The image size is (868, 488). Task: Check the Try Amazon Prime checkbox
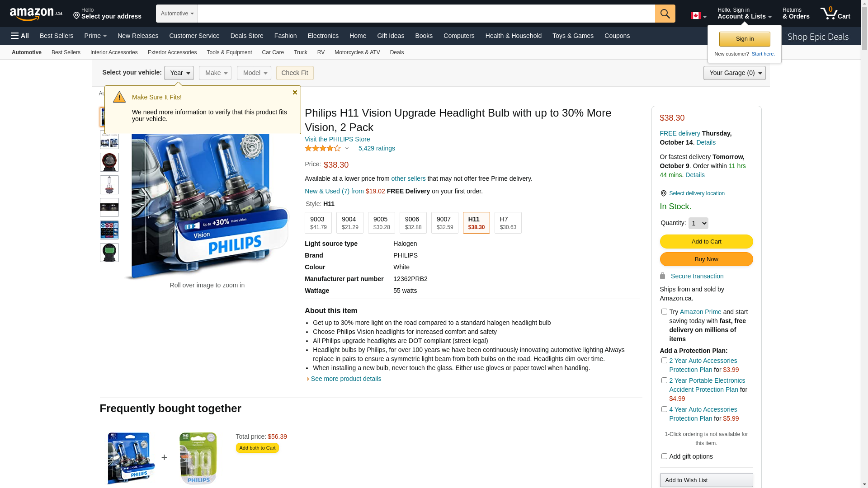pyautogui.click(x=664, y=311)
